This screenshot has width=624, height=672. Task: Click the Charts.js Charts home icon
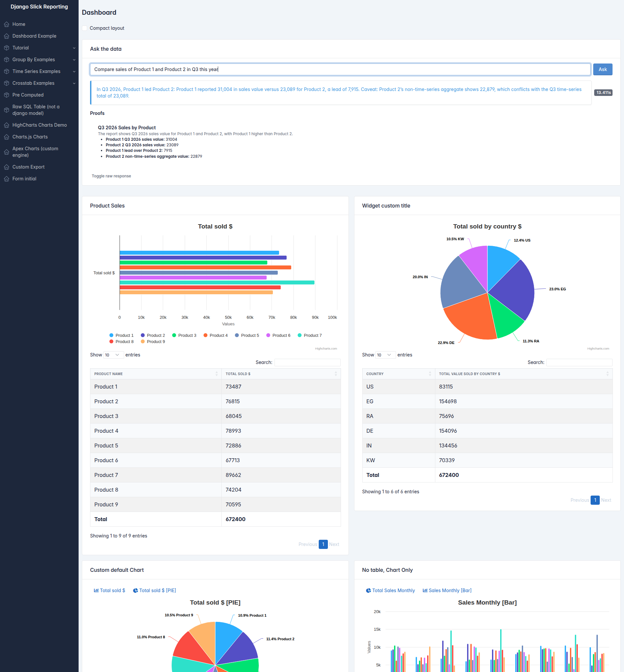click(7, 137)
